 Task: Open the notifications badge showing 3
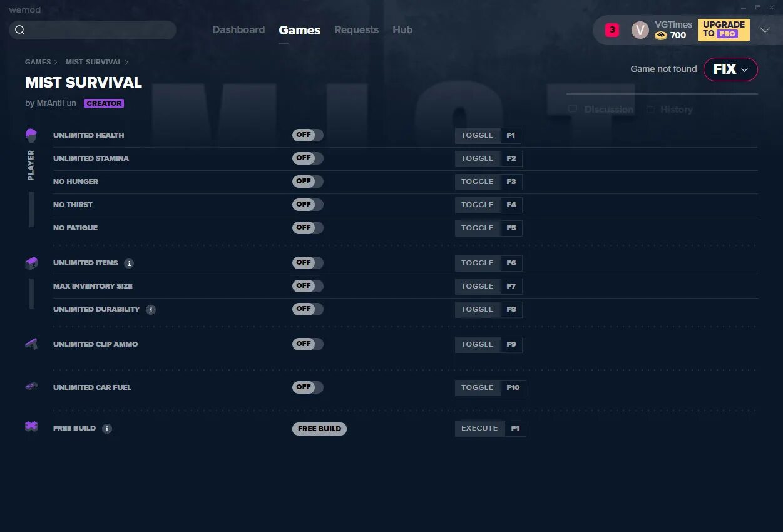pos(612,29)
